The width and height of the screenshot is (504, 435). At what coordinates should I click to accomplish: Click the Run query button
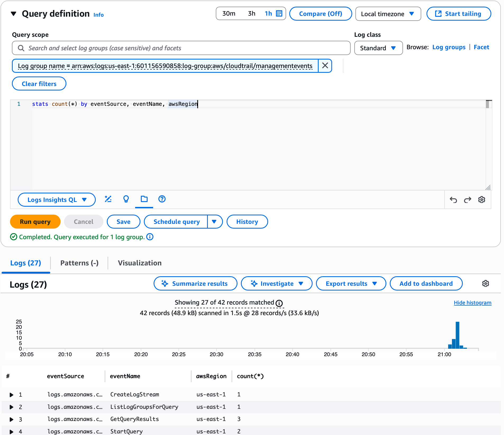click(35, 222)
